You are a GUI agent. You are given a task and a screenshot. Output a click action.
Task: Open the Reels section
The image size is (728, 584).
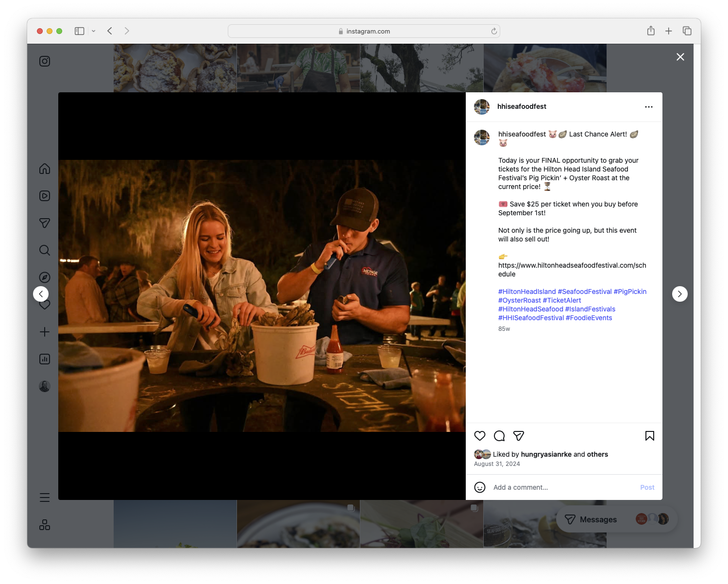click(44, 196)
